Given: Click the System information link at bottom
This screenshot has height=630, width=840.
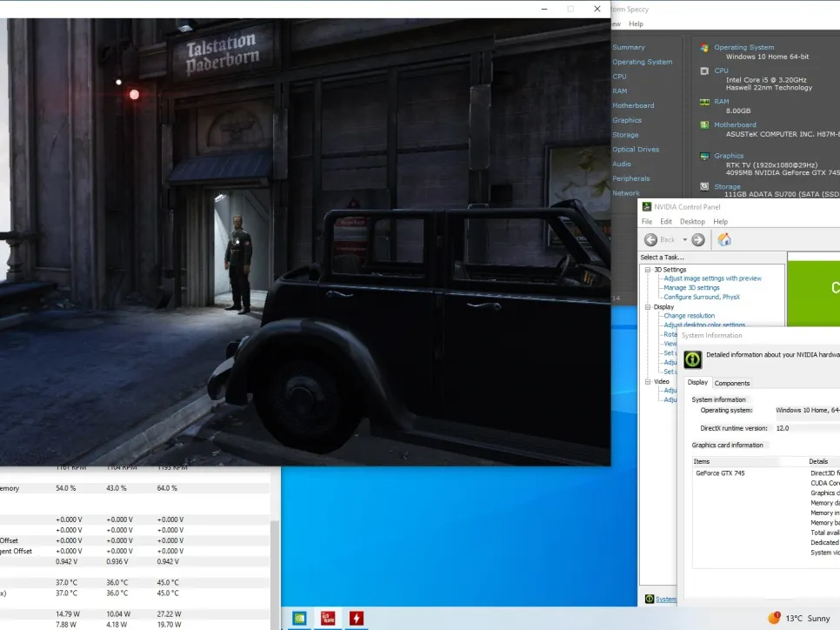Looking at the screenshot, I should tap(666, 599).
